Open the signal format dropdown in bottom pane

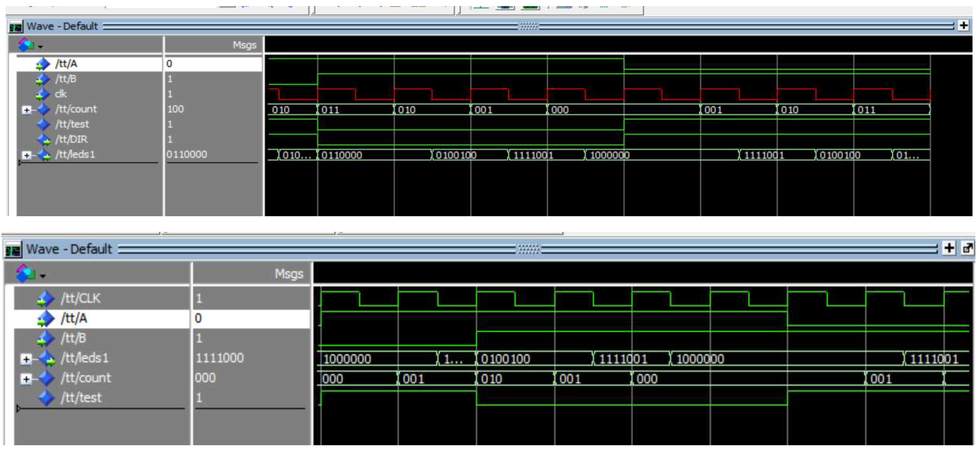pyautogui.click(x=43, y=276)
